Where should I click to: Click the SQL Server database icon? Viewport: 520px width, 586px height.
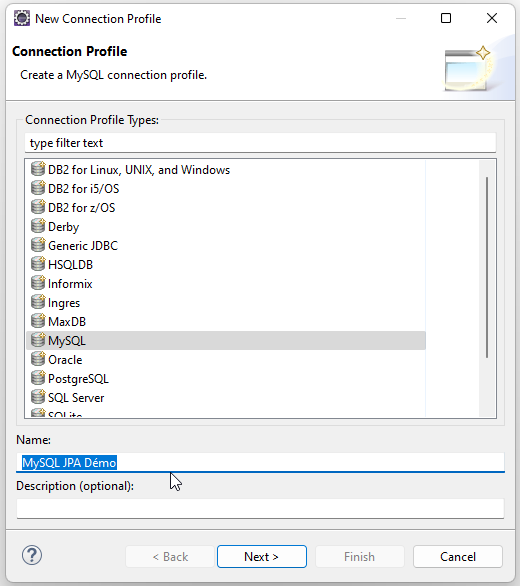[38, 397]
